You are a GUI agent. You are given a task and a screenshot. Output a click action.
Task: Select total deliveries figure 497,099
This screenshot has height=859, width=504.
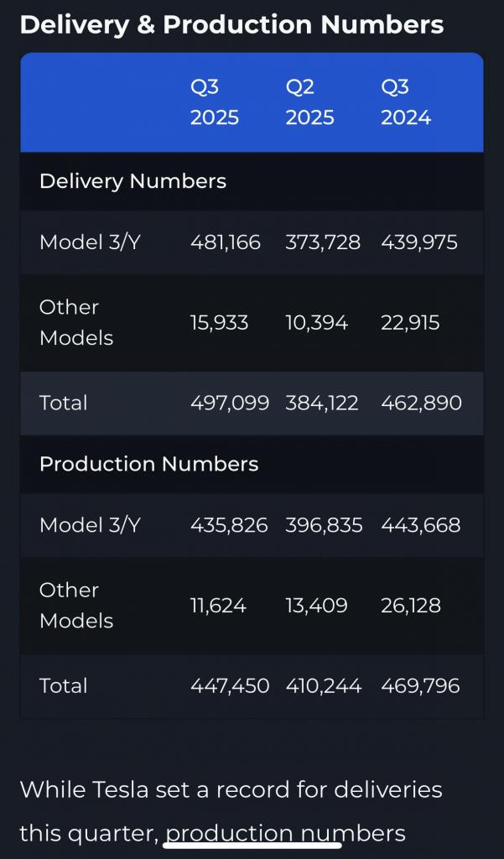(x=230, y=403)
